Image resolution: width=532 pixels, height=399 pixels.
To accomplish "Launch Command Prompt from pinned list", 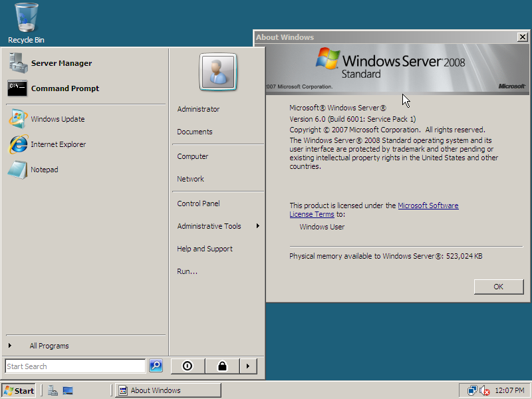I will 65,88.
